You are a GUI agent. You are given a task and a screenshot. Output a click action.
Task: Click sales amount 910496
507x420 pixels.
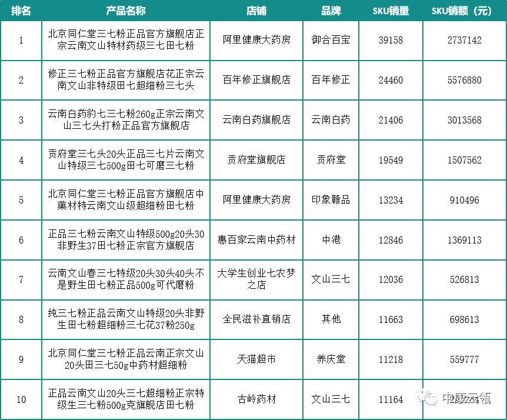pyautogui.click(x=464, y=200)
